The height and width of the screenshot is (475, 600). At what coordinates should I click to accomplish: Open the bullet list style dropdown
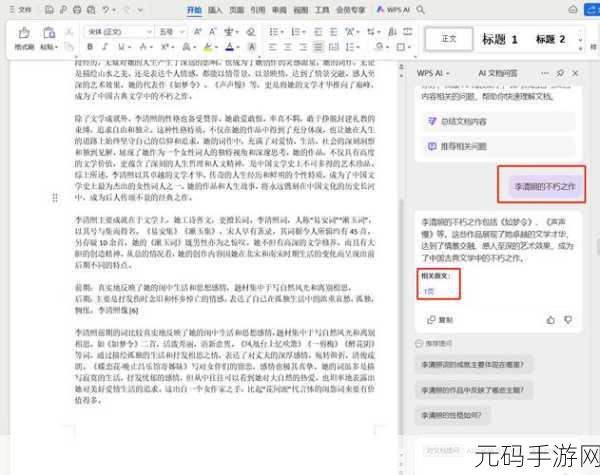pyautogui.click(x=282, y=32)
